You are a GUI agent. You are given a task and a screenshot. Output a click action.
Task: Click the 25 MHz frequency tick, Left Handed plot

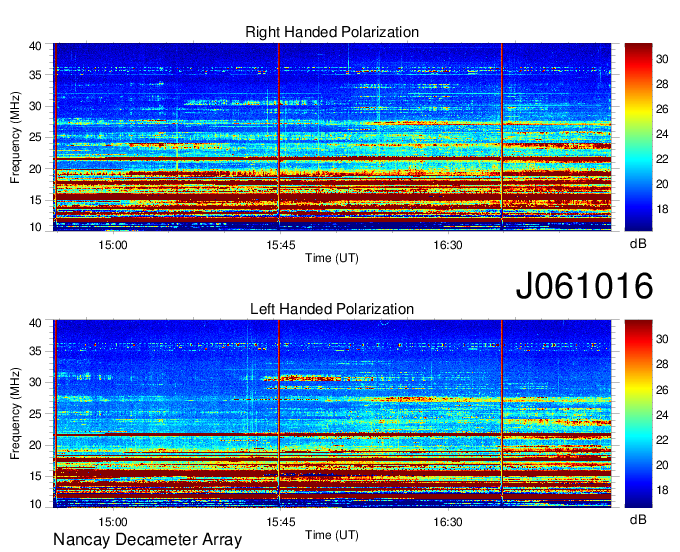click(x=35, y=414)
